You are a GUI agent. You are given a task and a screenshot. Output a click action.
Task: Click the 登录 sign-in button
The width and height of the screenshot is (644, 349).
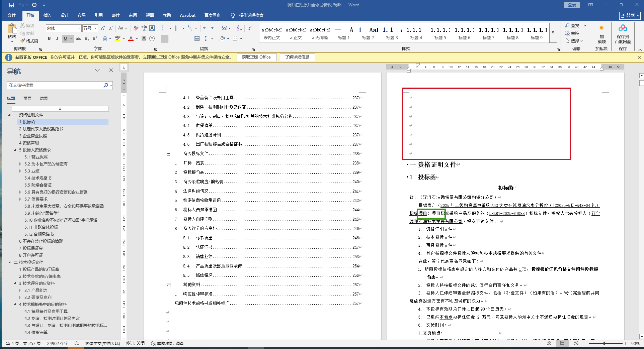click(x=572, y=5)
